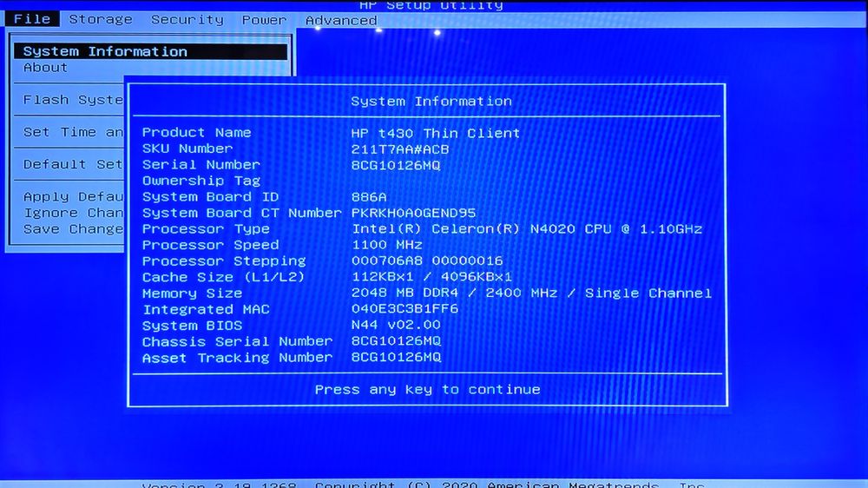868x488 pixels.
Task: Select the Default Setup menu entry
Action: coord(73,164)
